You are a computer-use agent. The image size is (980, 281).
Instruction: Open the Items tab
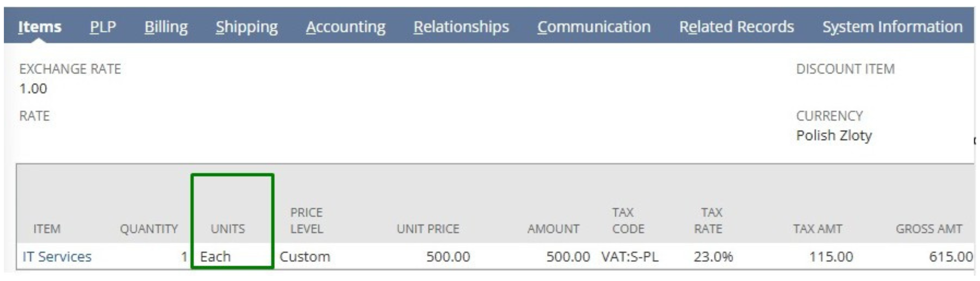pos(40,27)
